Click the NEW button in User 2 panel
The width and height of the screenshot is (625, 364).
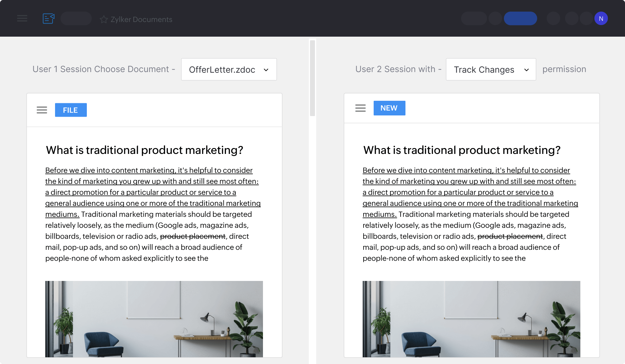click(389, 108)
